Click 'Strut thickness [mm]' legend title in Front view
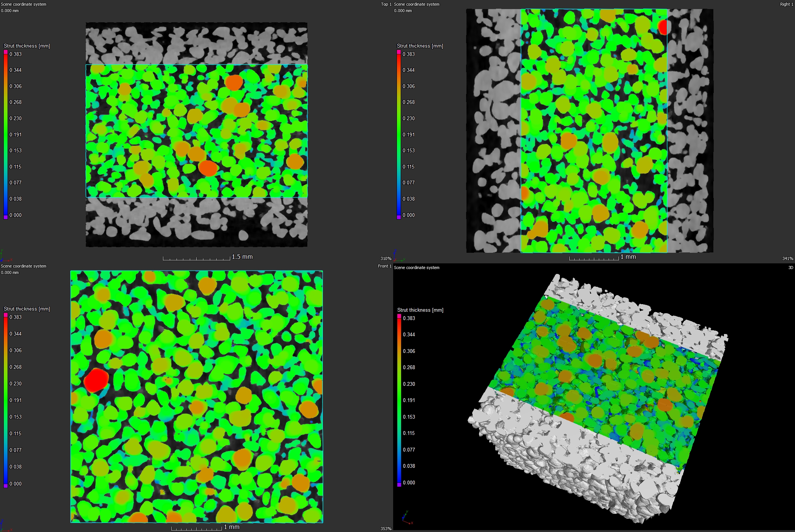 (27, 309)
